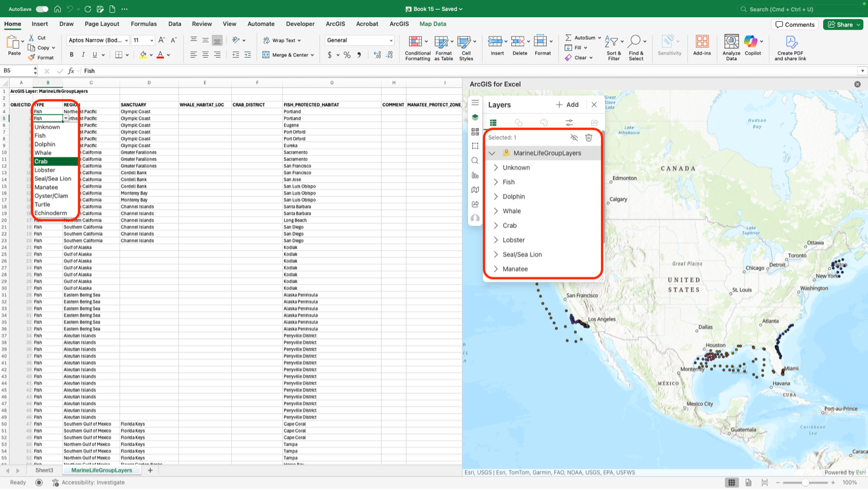The image size is (868, 491).
Task: Open the symbology palette icon in Layers panel
Action: pyautogui.click(x=544, y=123)
